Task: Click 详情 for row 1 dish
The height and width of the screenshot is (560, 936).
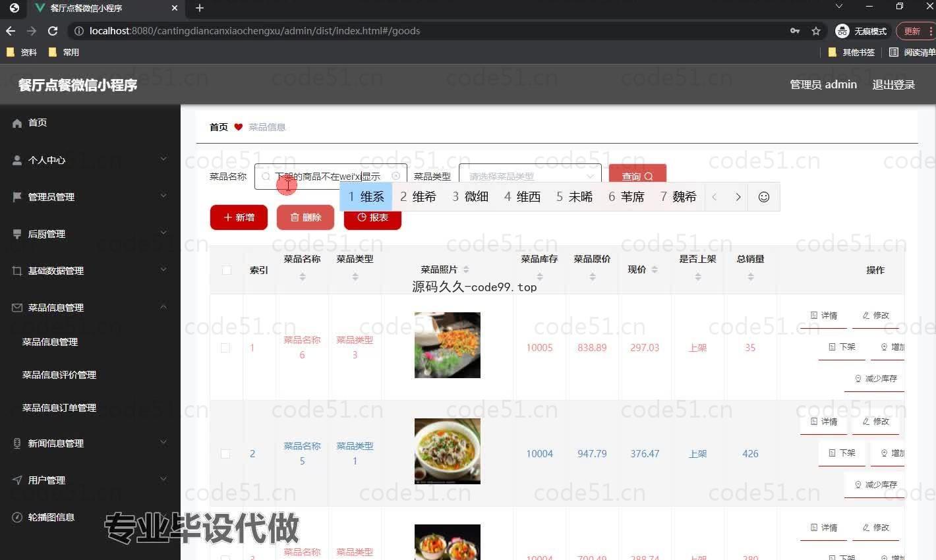Action: coord(824,316)
